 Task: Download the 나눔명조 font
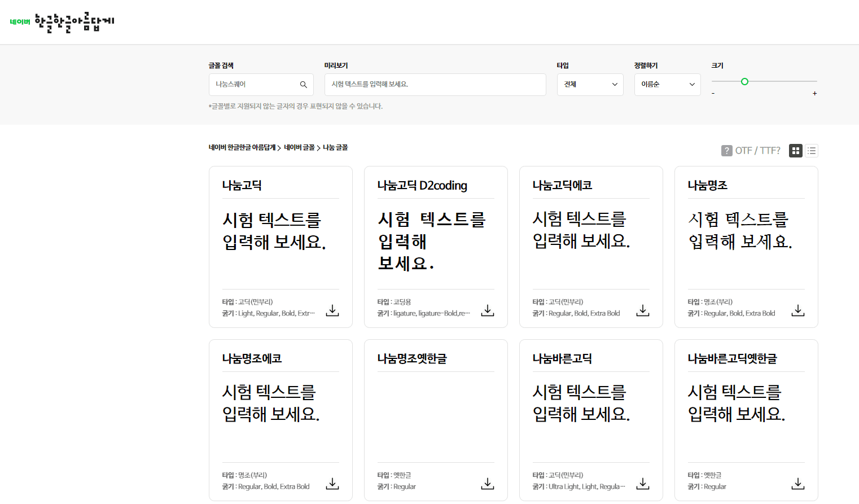[x=798, y=310]
